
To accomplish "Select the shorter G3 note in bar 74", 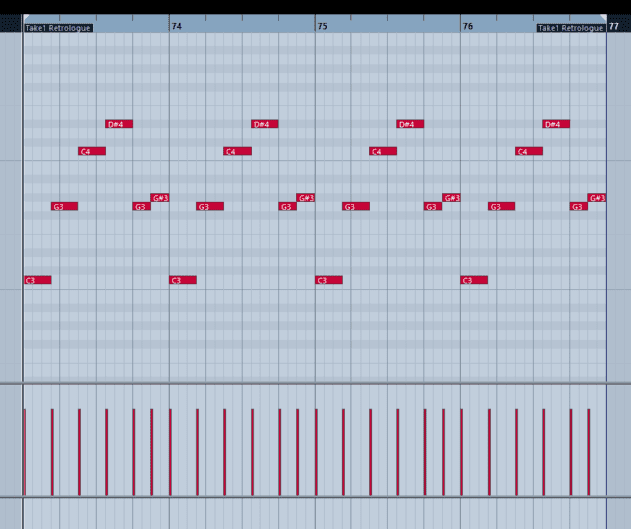I will (x=288, y=206).
